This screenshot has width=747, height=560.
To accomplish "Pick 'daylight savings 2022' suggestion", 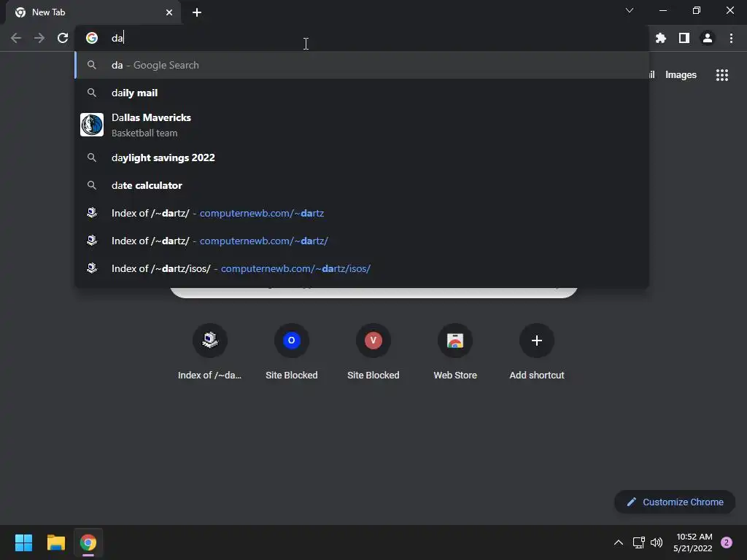I will 362,157.
